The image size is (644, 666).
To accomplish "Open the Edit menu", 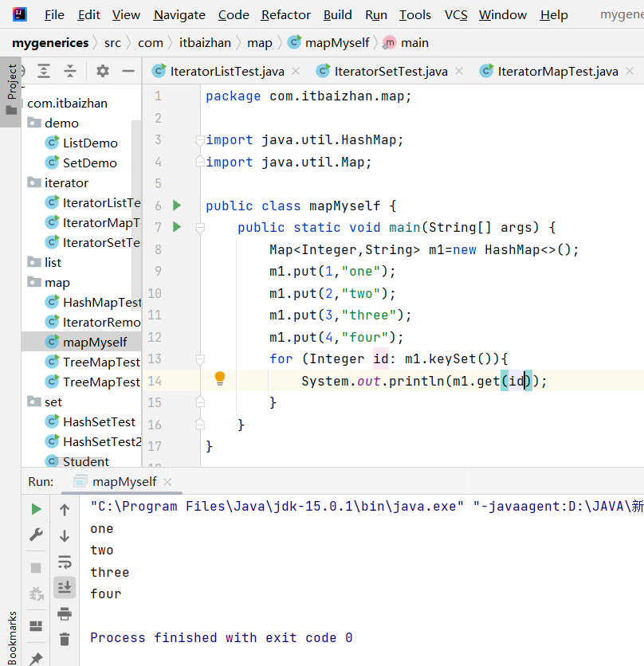I will click(x=88, y=15).
